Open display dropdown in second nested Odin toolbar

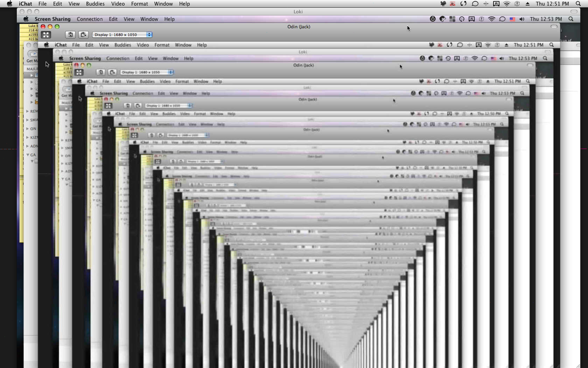click(x=147, y=72)
